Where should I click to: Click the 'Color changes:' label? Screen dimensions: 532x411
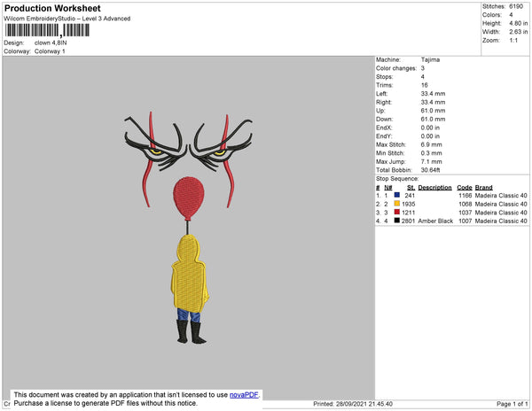coord(396,68)
